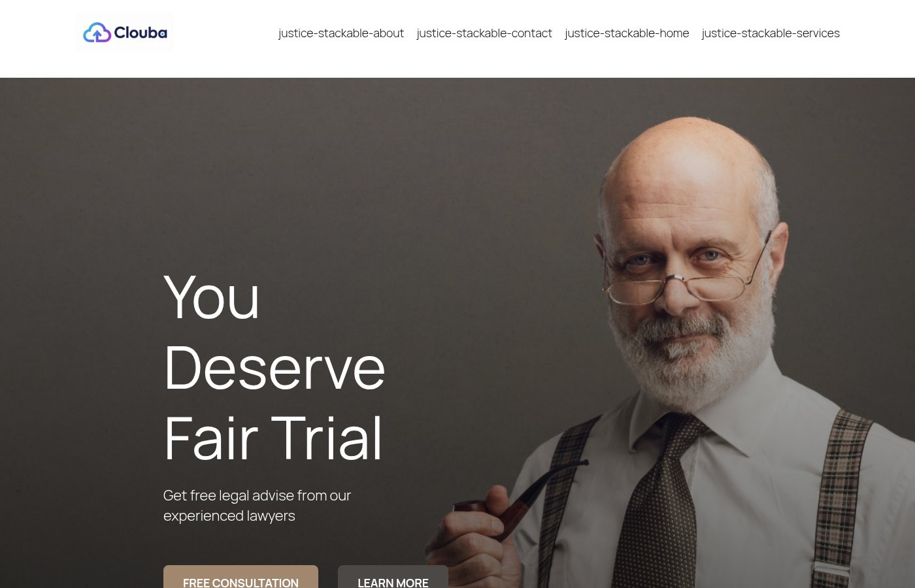Click the Free Consultation button
The image size is (915, 588).
tap(241, 577)
